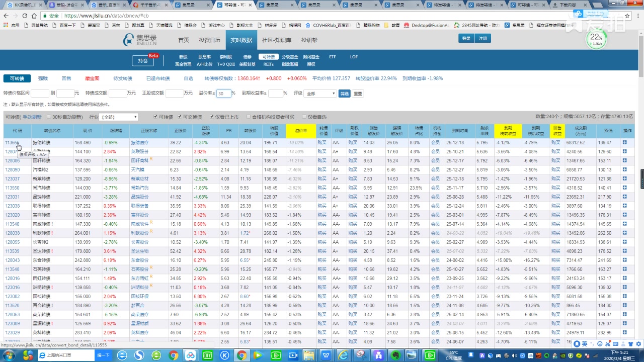
Task: Open the 首页 navigation item
Action: click(x=184, y=40)
